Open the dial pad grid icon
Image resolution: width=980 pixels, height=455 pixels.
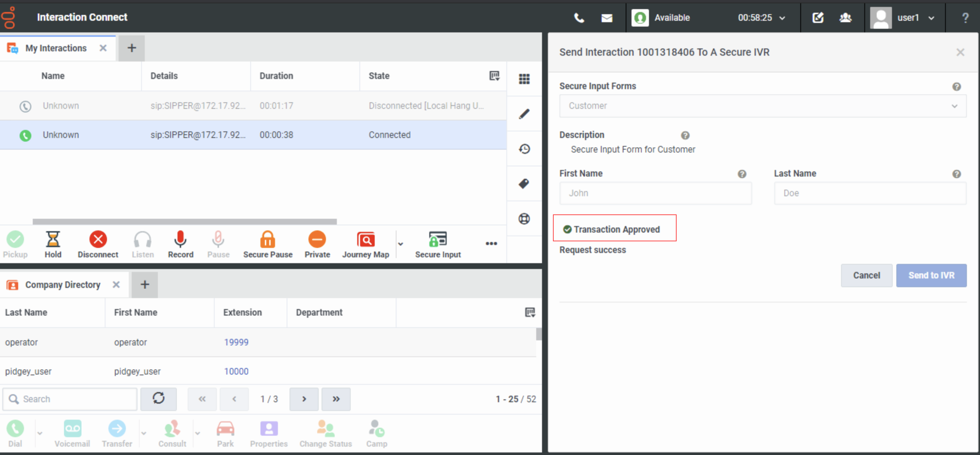pos(524,79)
